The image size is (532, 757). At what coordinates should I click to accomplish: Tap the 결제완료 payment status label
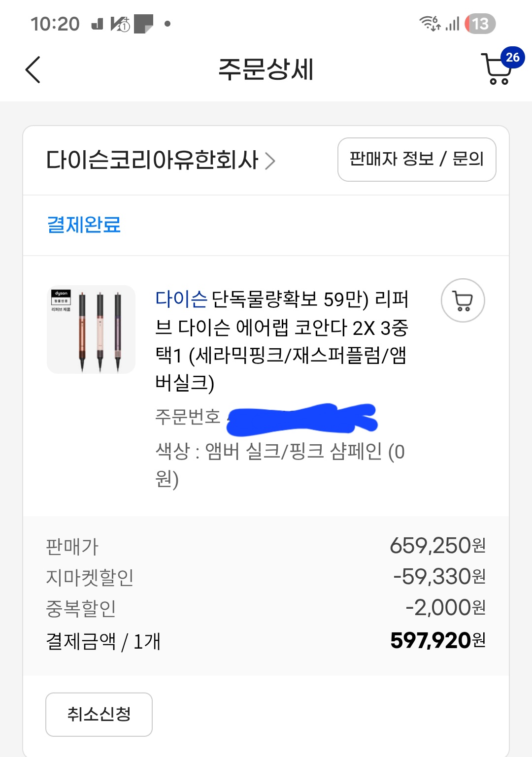[x=84, y=225]
